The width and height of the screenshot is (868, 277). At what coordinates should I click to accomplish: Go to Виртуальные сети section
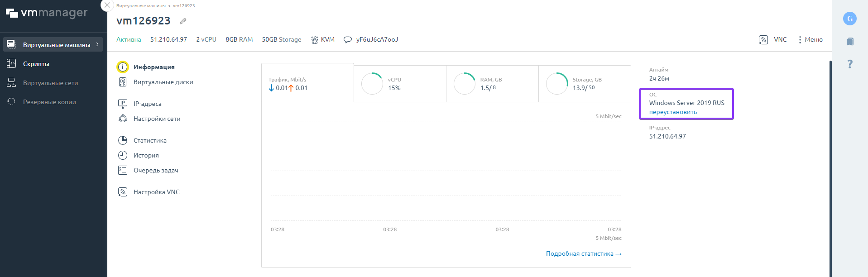(50, 83)
